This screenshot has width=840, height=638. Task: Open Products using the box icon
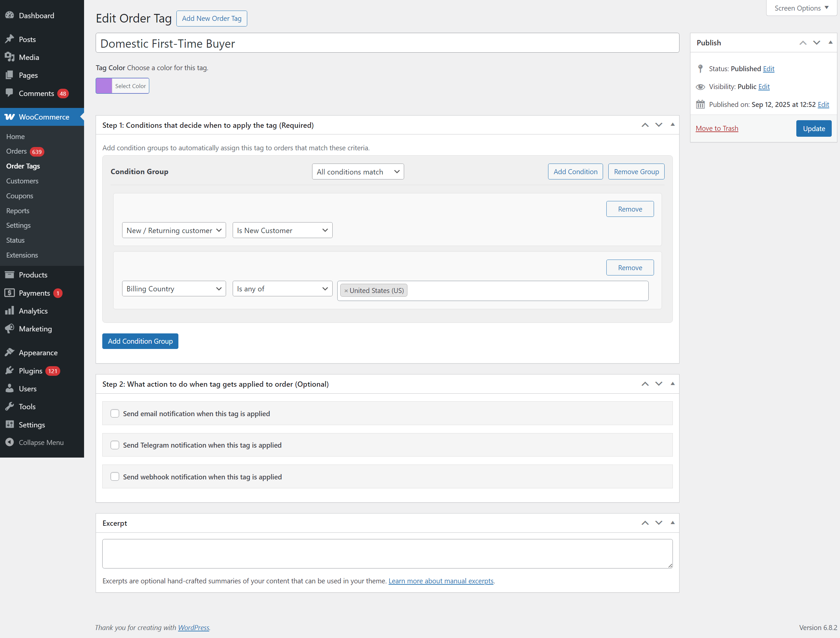tap(10, 274)
